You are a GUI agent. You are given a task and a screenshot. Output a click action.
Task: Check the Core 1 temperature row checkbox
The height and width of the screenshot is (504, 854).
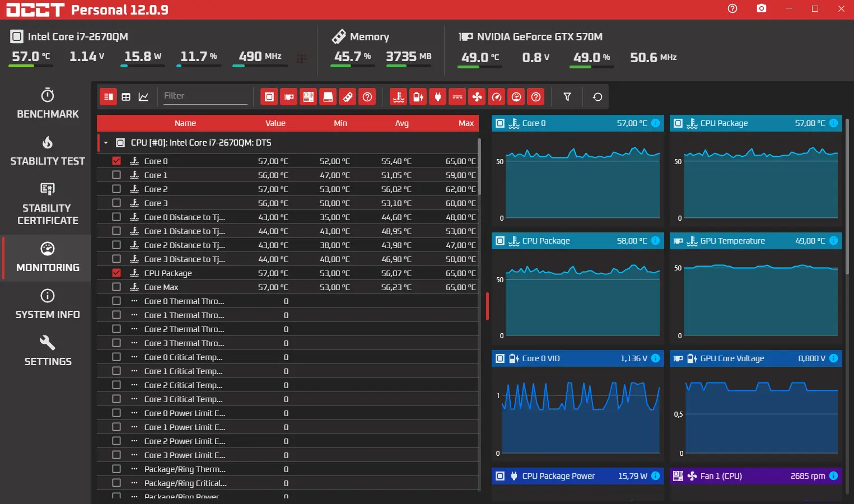[x=116, y=175]
